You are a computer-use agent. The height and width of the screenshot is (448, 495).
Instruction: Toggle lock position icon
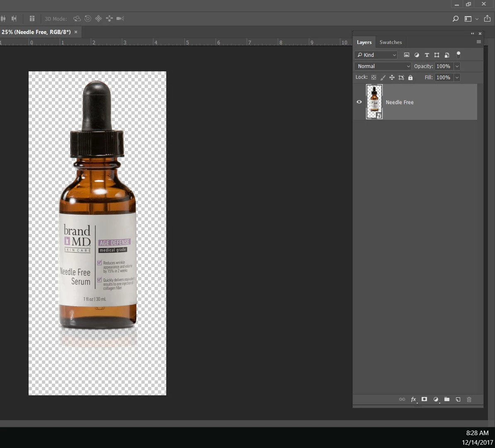point(392,78)
